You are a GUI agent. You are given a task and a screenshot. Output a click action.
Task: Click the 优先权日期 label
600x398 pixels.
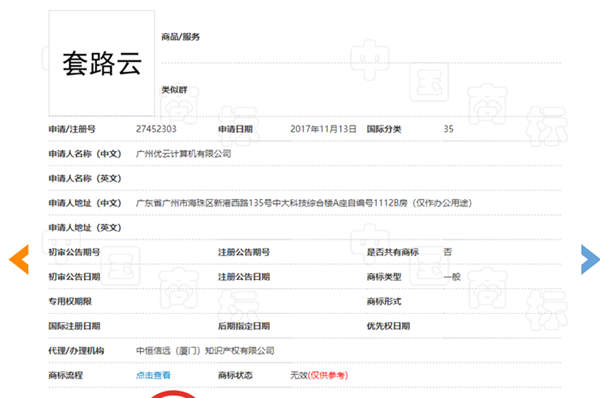(388, 326)
